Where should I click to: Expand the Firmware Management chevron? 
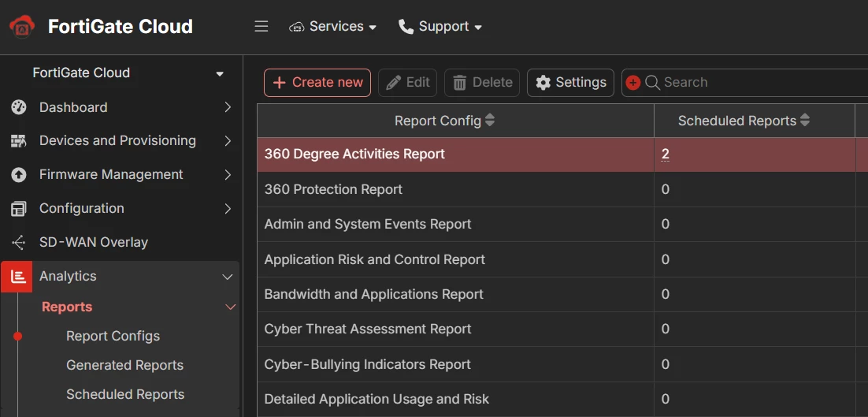pos(228,175)
